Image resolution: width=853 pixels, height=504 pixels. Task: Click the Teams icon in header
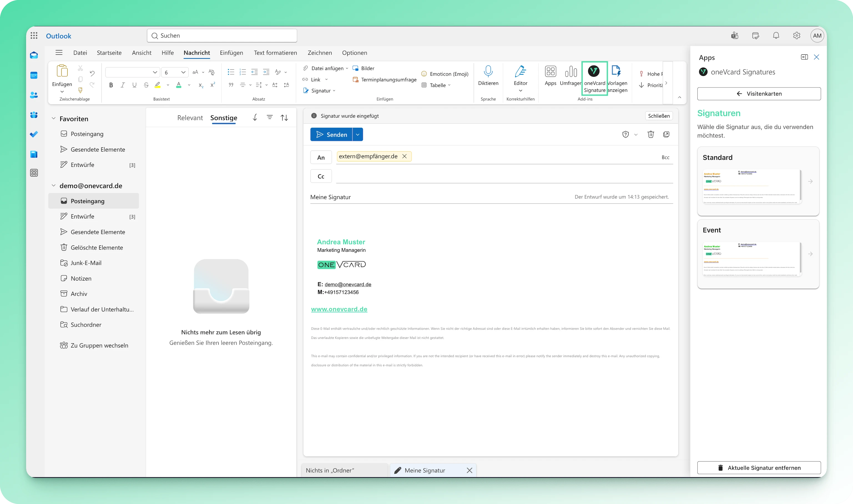[735, 36]
